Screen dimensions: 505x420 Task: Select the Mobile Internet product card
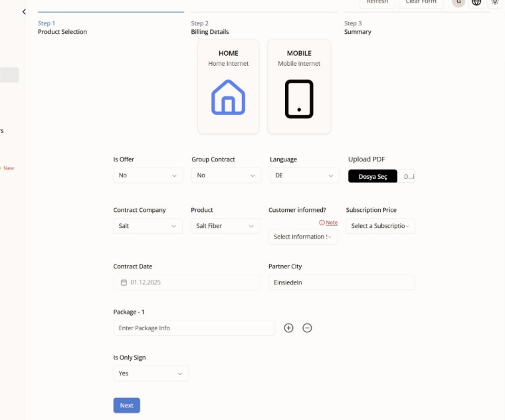(298, 86)
